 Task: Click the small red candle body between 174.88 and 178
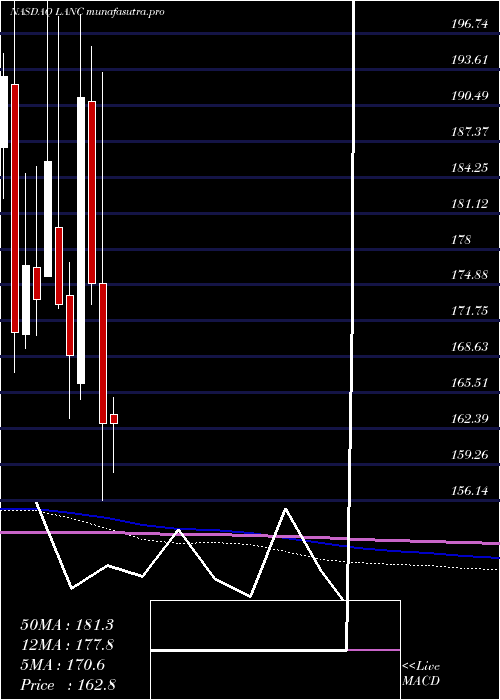coord(37,283)
